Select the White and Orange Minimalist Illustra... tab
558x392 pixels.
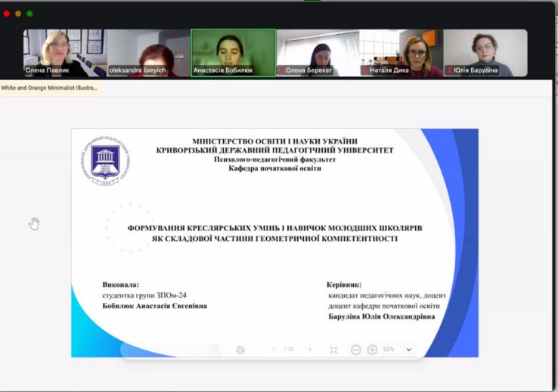[50, 88]
